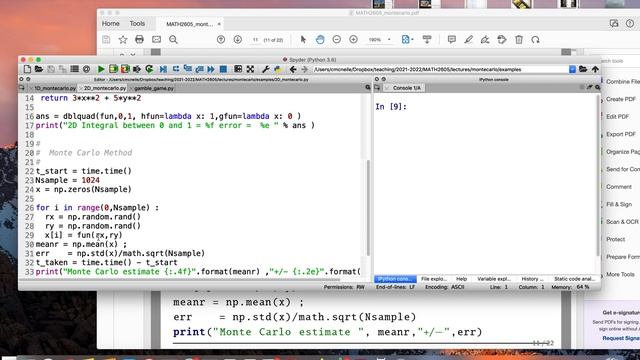640x360 pixels.
Task: Browse a working directory folder icon
Action: pos(583,69)
